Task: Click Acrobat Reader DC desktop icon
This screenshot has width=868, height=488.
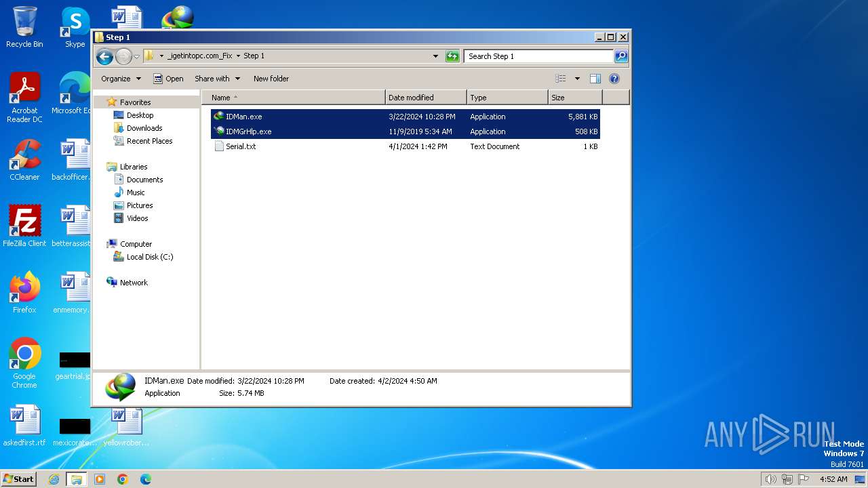Action: [24, 98]
